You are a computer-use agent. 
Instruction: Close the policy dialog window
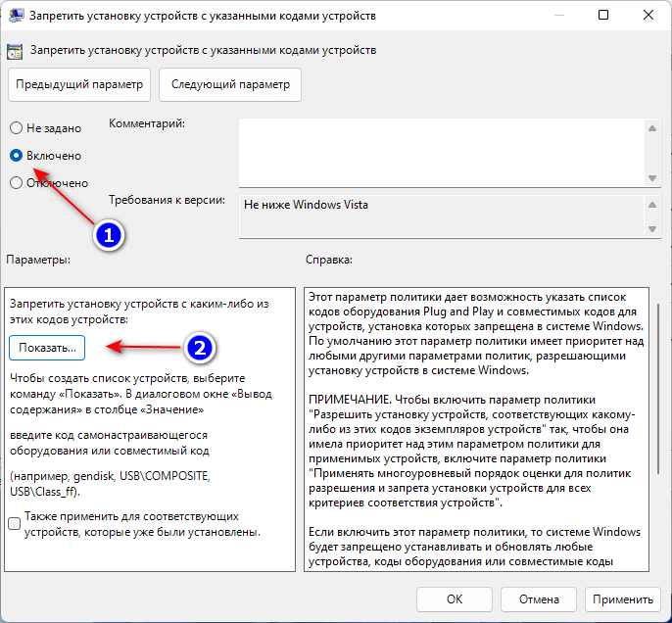tap(648, 15)
